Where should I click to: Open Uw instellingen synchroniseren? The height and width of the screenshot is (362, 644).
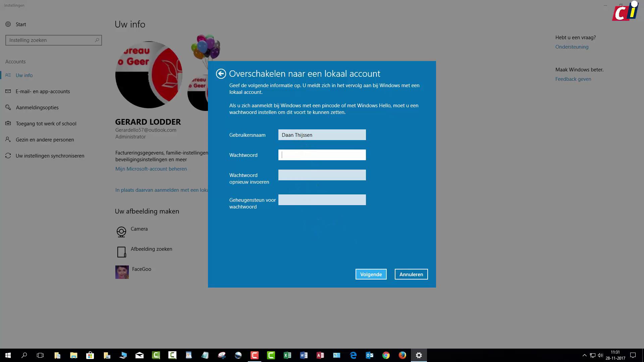(x=49, y=156)
